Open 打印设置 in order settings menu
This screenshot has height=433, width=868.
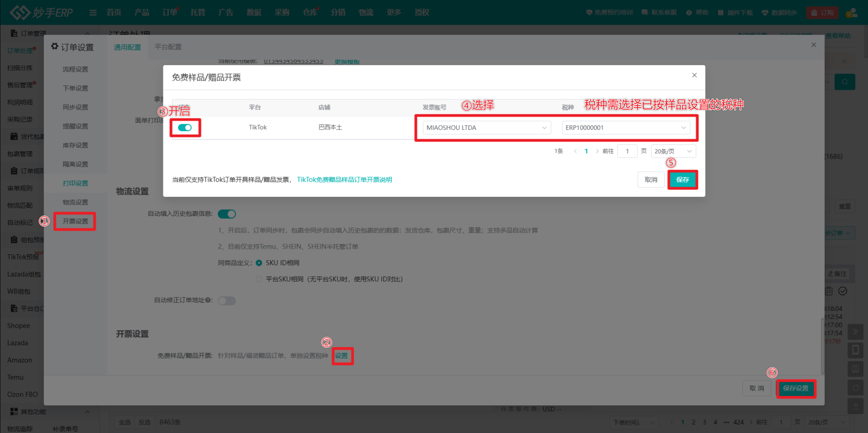pyautogui.click(x=75, y=183)
